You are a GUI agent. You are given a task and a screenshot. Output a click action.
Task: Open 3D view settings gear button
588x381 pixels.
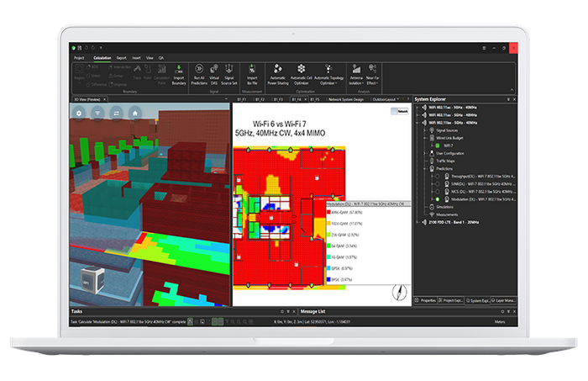click(x=79, y=113)
